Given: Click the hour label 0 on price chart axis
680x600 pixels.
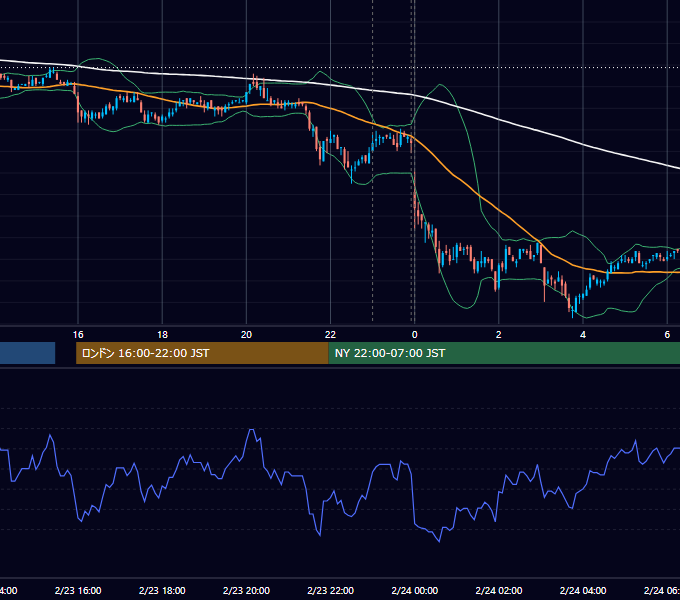Looking at the screenshot, I should tap(415, 335).
